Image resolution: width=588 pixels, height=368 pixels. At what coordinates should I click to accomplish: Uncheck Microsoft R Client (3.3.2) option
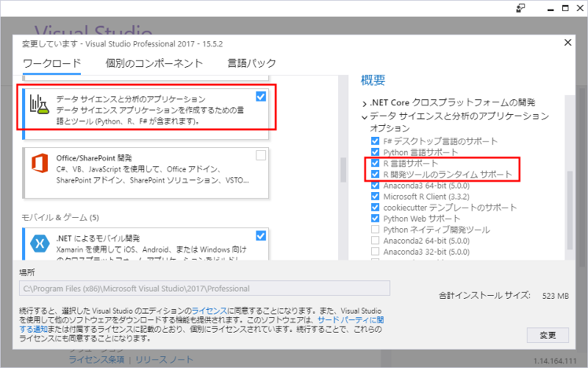(x=375, y=196)
